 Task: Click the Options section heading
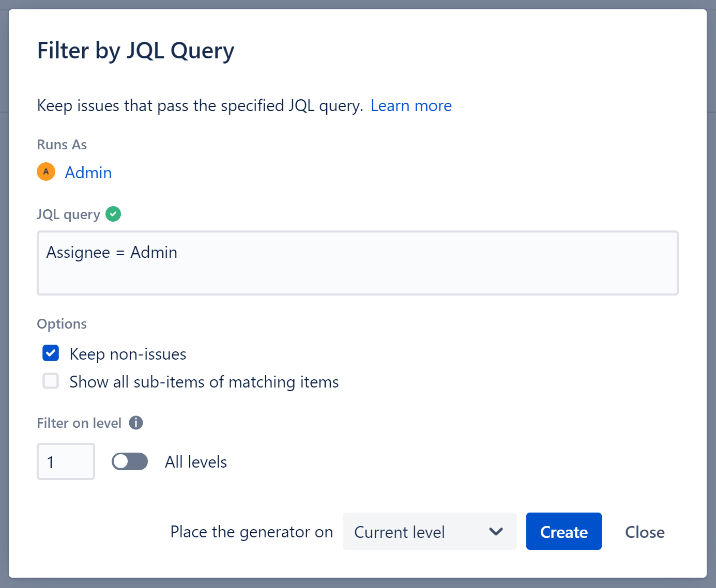[x=62, y=324]
